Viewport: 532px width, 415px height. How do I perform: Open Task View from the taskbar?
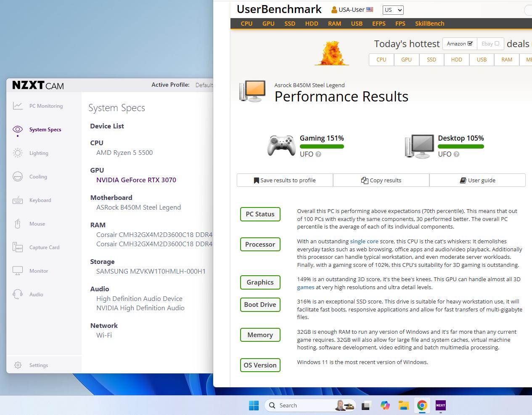[x=365, y=406]
